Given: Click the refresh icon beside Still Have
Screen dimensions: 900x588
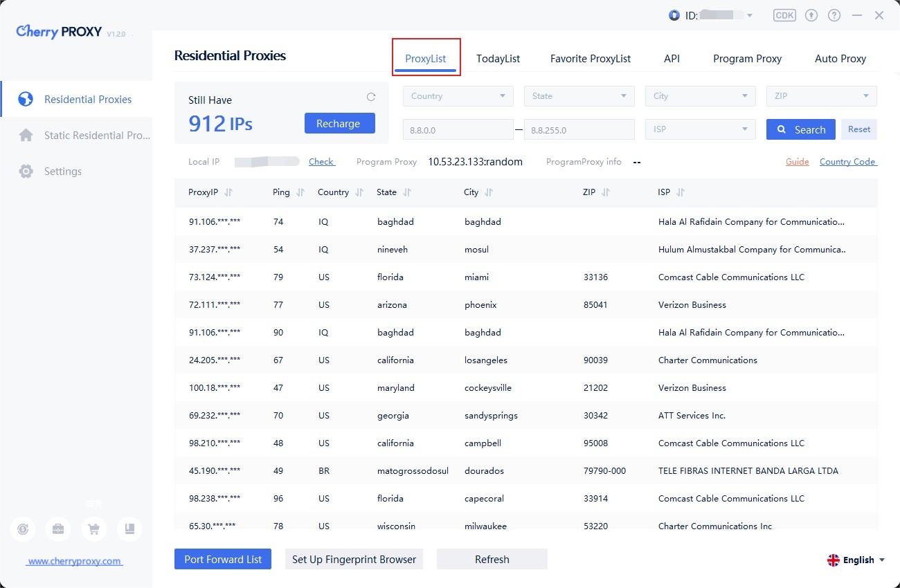Looking at the screenshot, I should click(x=371, y=98).
